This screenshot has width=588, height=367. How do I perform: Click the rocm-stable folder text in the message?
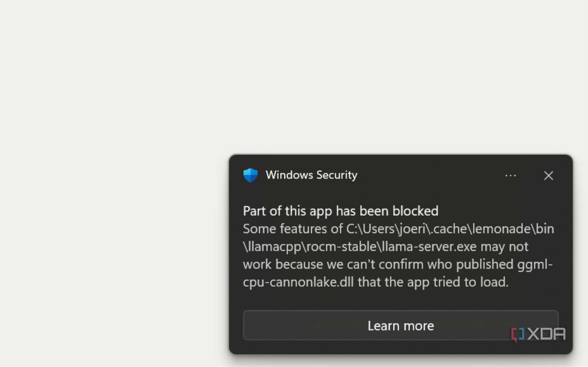[340, 246]
